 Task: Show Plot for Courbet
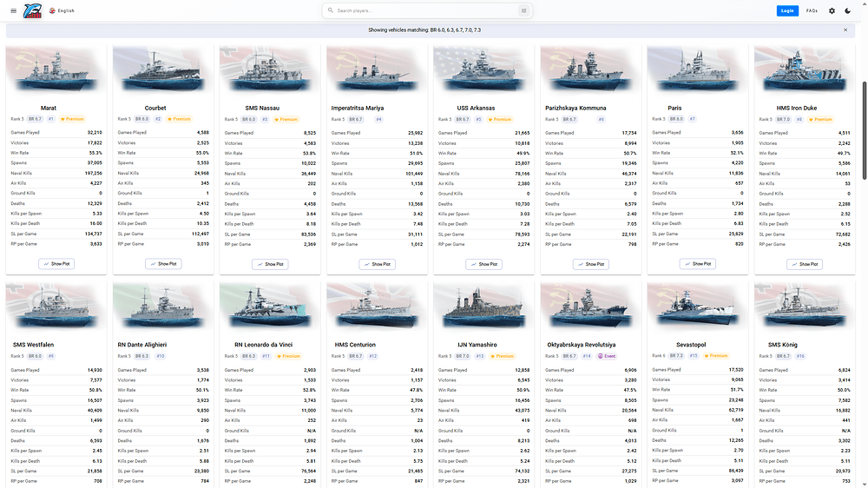163,264
